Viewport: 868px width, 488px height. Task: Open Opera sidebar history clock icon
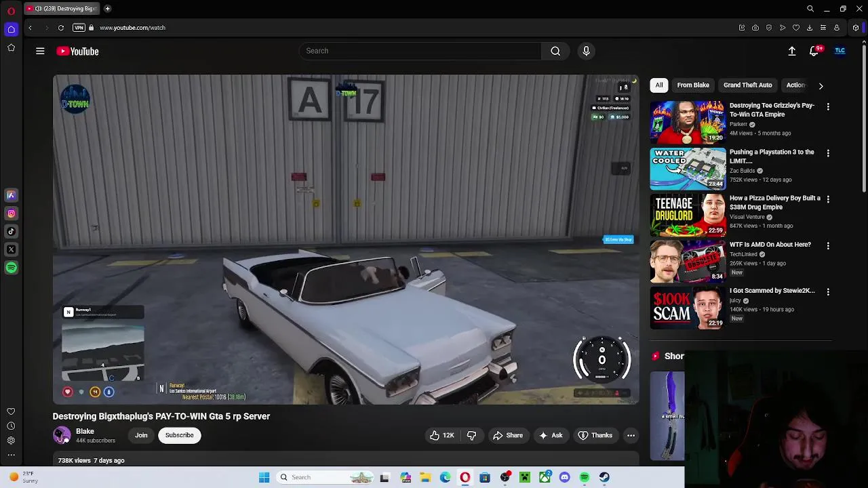(x=11, y=426)
